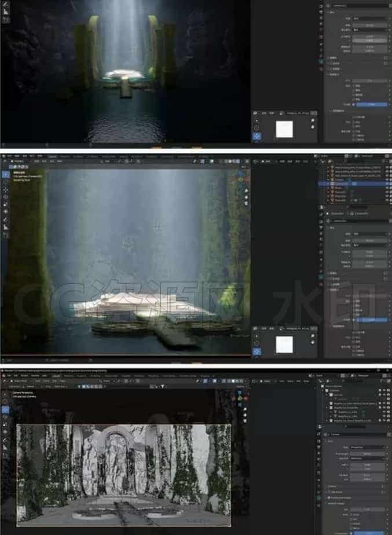Select the Move tool in the waterfall close-up screenshot

[x=5, y=190]
